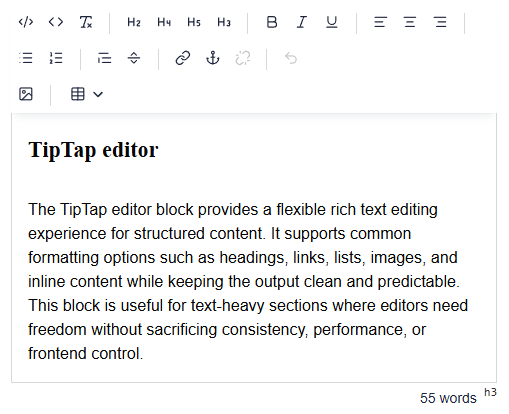Toggle italic formatting
This screenshot has width=509, height=414.
coord(302,22)
